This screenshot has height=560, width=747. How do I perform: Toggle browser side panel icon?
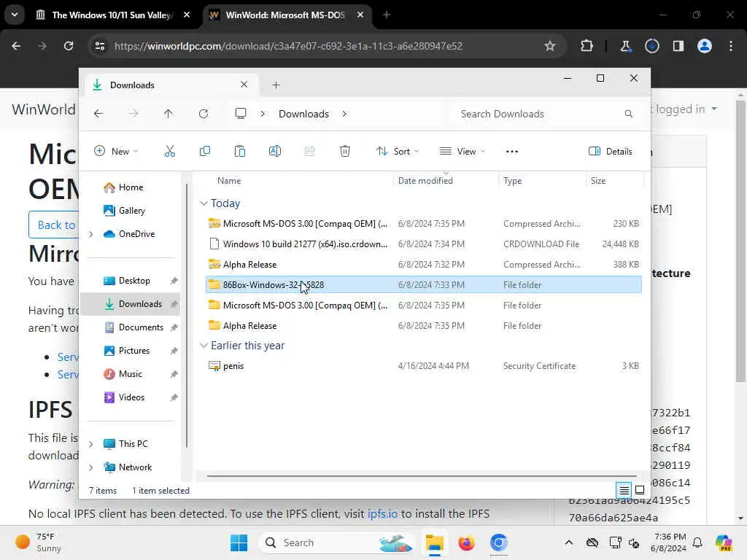click(678, 46)
